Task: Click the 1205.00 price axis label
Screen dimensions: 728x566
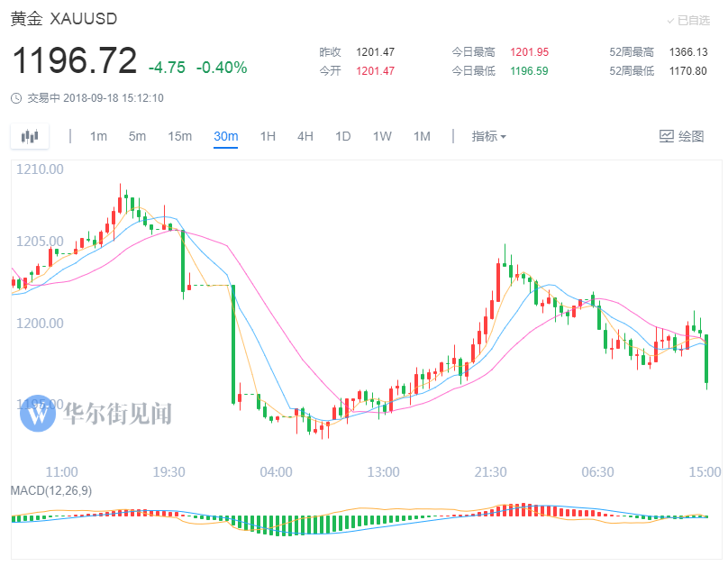Action: pos(40,241)
